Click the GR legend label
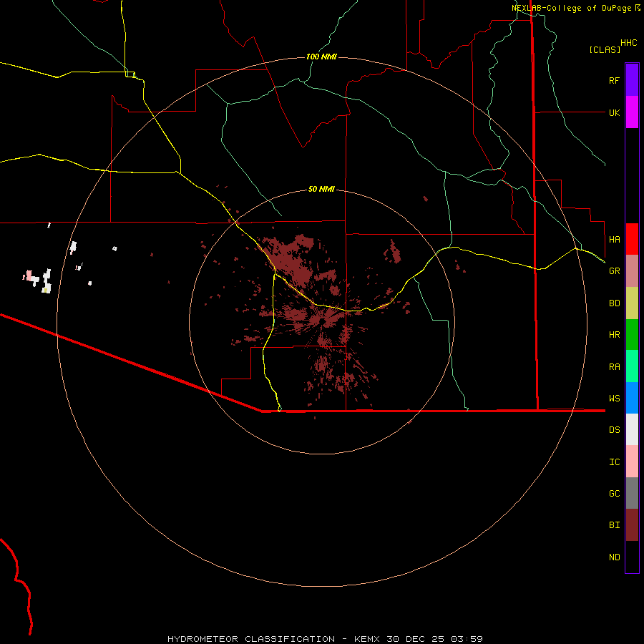Screen dimensions: 644x644 [614, 271]
